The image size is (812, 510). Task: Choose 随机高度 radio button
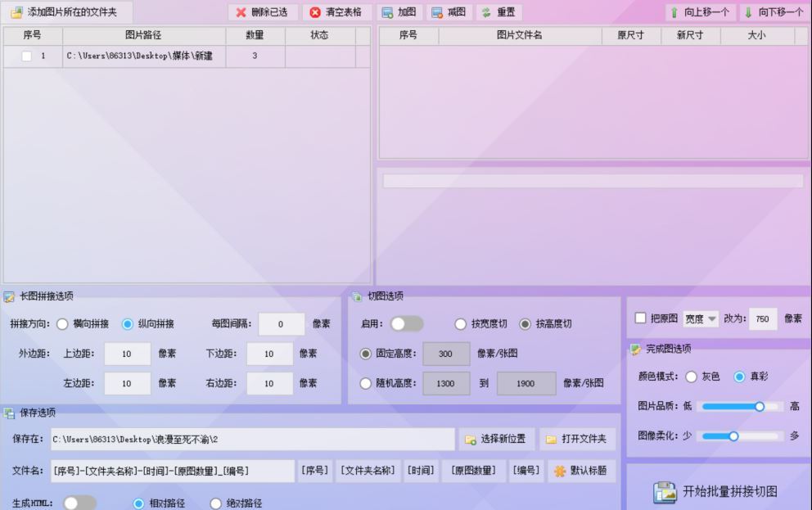click(x=366, y=384)
